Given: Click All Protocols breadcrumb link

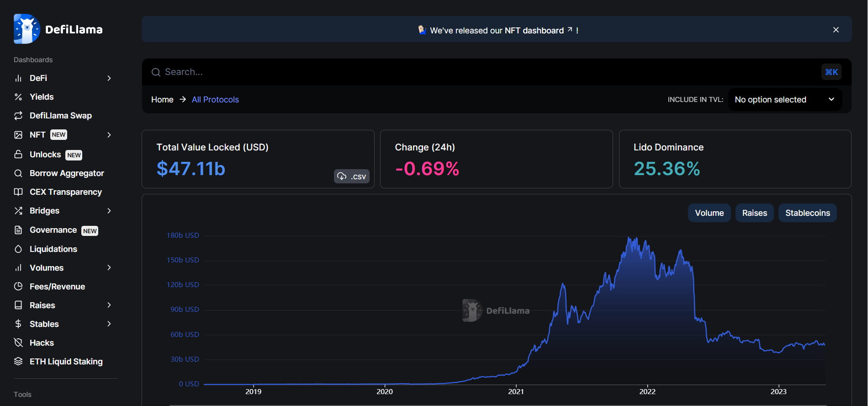Looking at the screenshot, I should point(215,100).
